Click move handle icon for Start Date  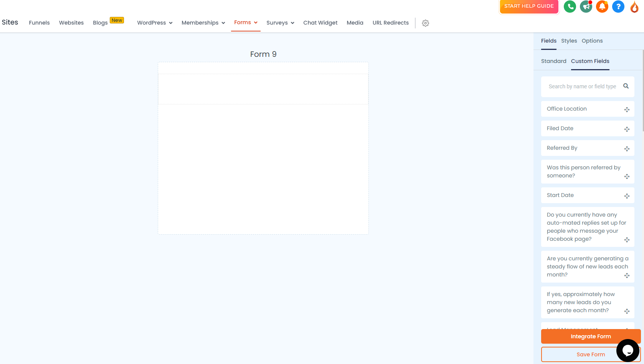[x=627, y=196]
